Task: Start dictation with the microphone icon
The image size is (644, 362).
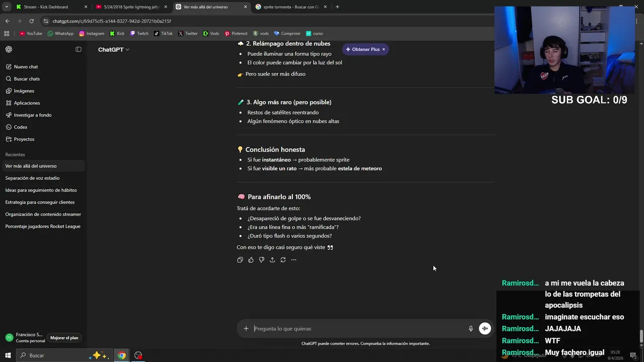Action: tap(471, 329)
